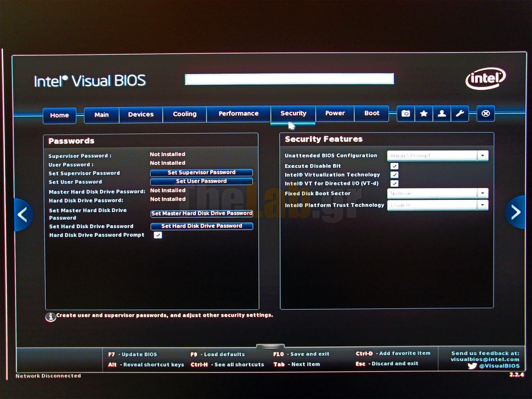This screenshot has width=532, height=399.
Task: Open Fixed Disk Boot Sector dropdown
Action: [482, 193]
